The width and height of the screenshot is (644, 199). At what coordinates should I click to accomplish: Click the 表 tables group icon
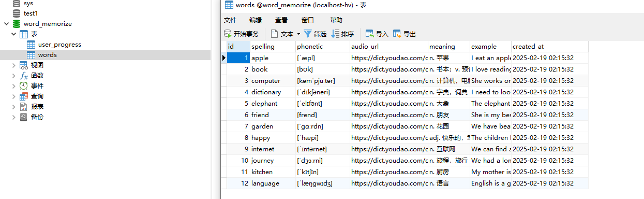pos(24,34)
